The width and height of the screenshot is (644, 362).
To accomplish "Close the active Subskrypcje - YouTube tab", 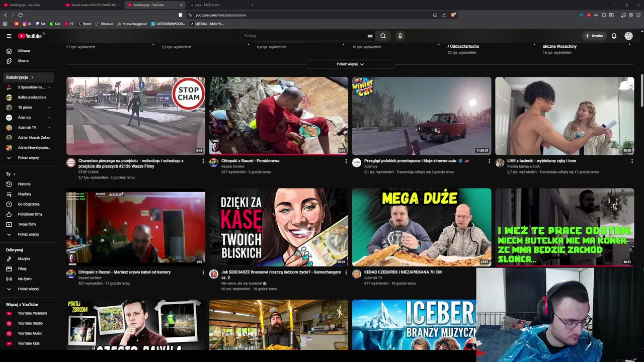I will pyautogui.click(x=181, y=5).
